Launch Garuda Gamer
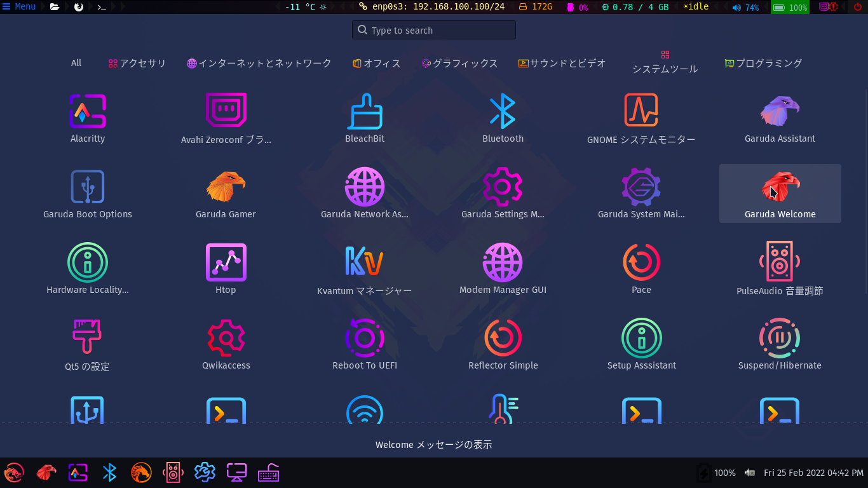This screenshot has width=868, height=488. click(226, 194)
